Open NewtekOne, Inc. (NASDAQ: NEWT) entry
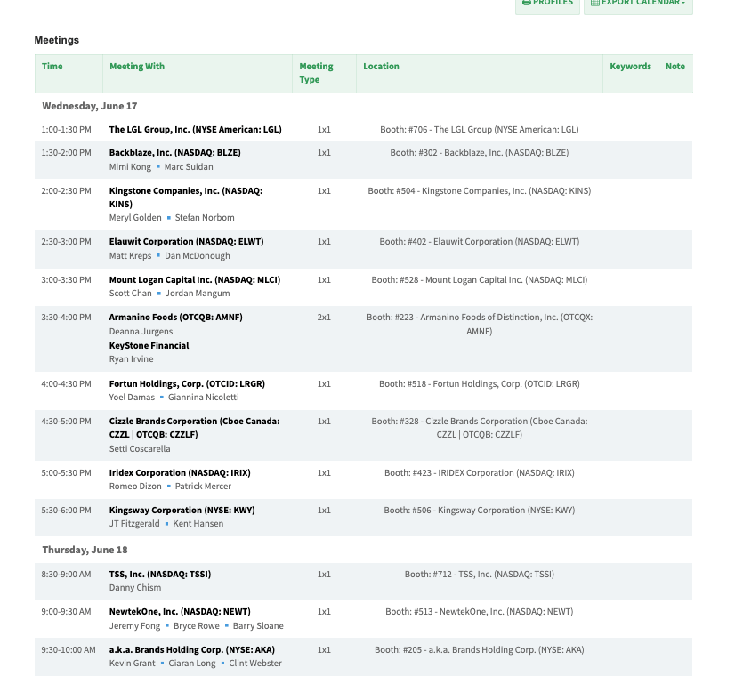Screen dimensions: 743x700 (x=180, y=611)
